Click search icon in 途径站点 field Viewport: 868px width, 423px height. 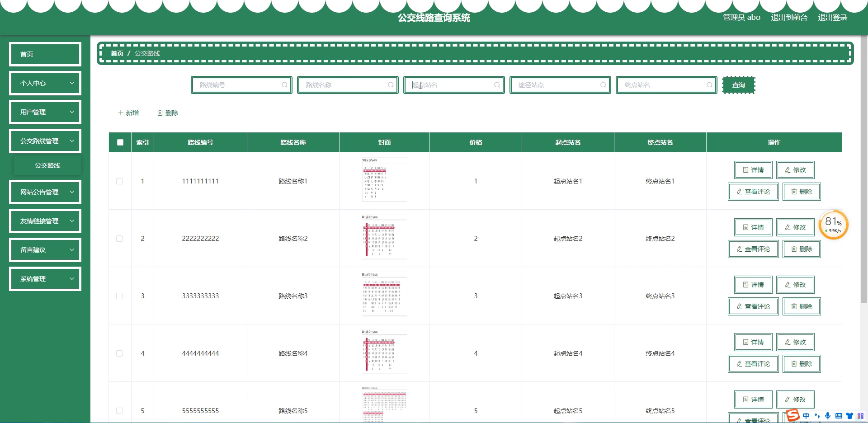[603, 85]
